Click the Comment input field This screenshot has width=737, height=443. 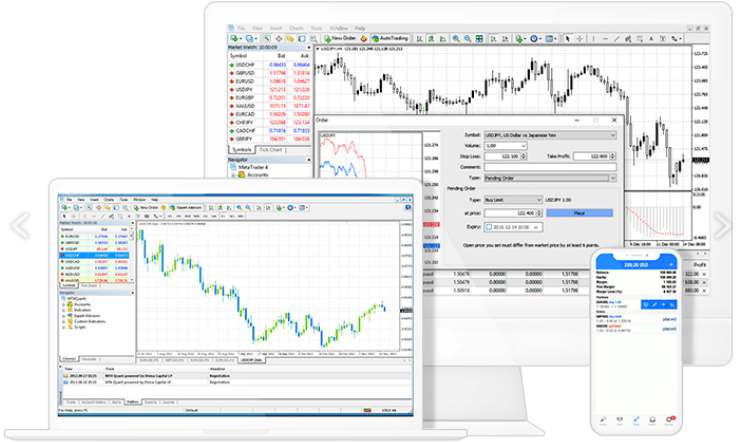[x=548, y=166]
